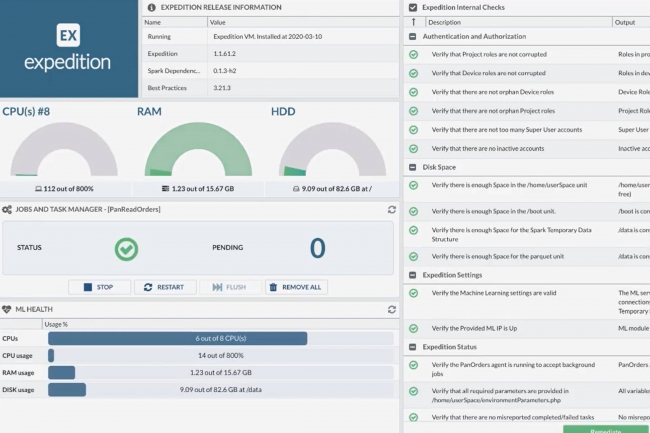
Task: Collapse the Disk Space group
Action: click(412, 167)
